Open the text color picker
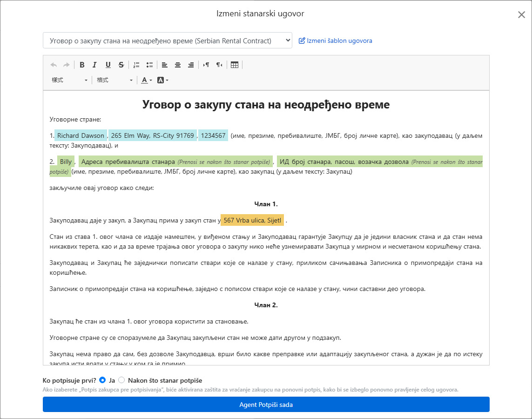Screen dimensions: 532x419 pos(147,80)
